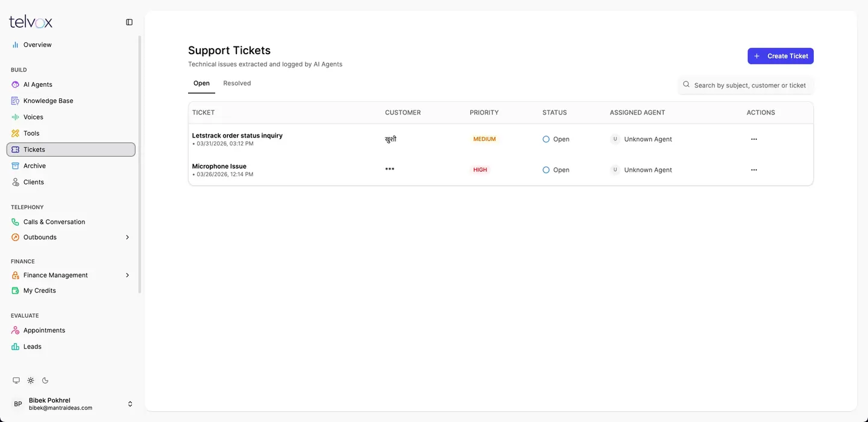Click the Appointments person icon
Viewport: 868px width, 422px height.
(16, 330)
